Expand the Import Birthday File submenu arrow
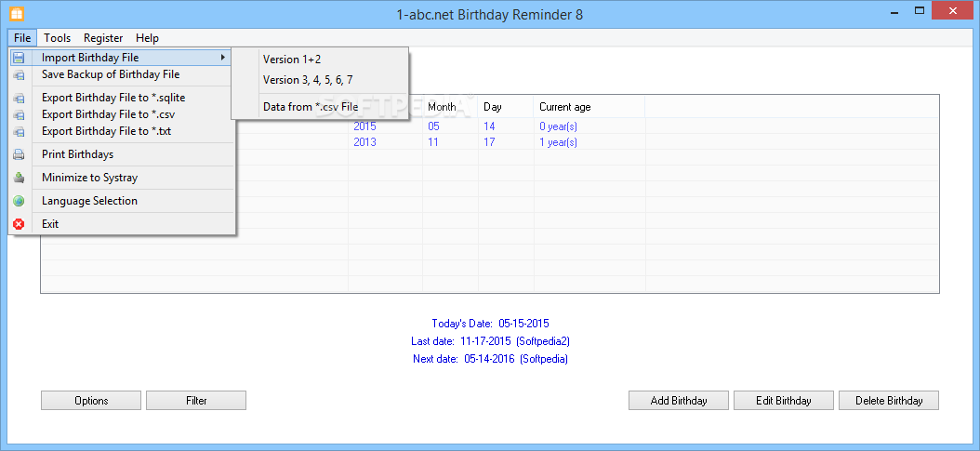Viewport: 980px width, 451px height. (223, 58)
